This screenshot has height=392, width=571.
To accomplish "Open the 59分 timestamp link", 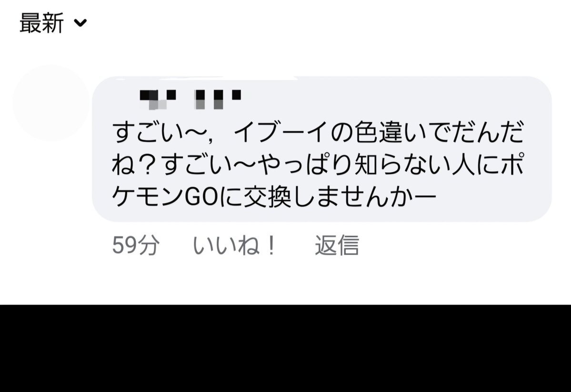I will coord(136,245).
